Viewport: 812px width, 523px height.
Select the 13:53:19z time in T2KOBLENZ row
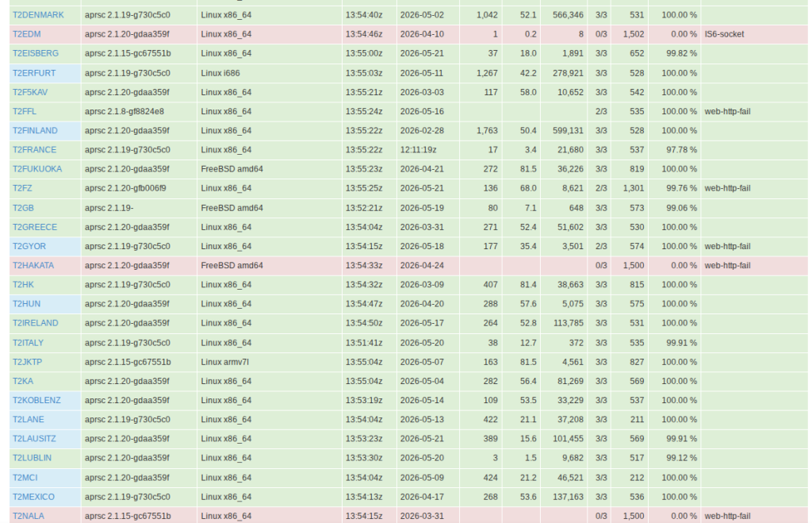click(364, 400)
